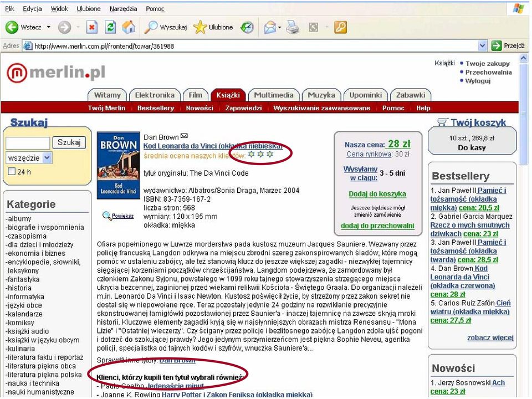This screenshot has height=399, width=532.
Task: Switch to the Multimedia tab
Action: coord(273,95)
